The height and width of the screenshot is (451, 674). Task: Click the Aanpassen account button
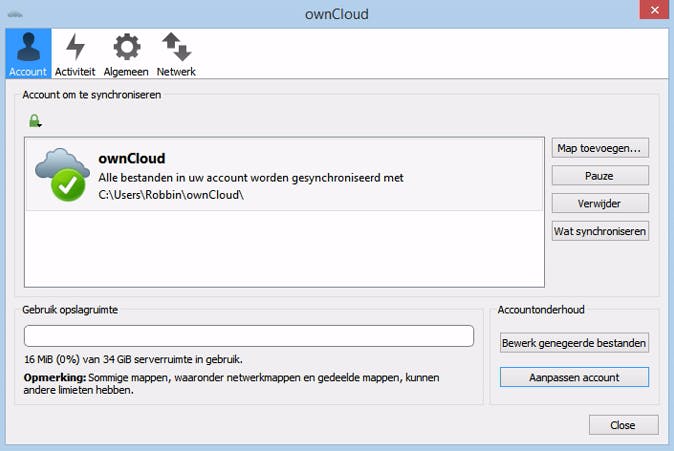point(574,377)
